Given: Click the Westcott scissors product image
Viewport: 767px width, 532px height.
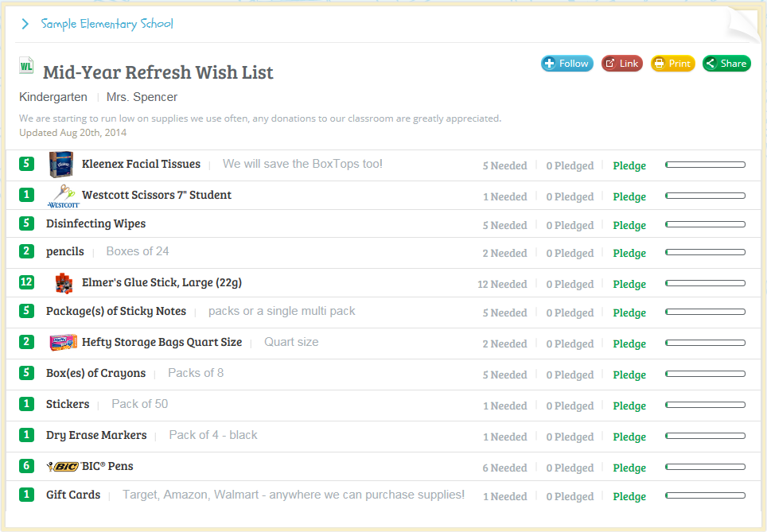Looking at the screenshot, I should [x=64, y=196].
